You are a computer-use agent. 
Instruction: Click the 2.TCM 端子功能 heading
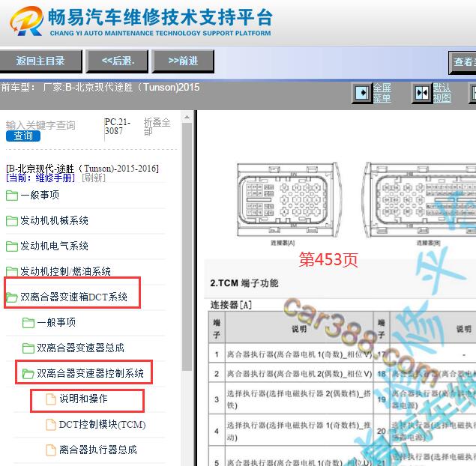(x=244, y=283)
